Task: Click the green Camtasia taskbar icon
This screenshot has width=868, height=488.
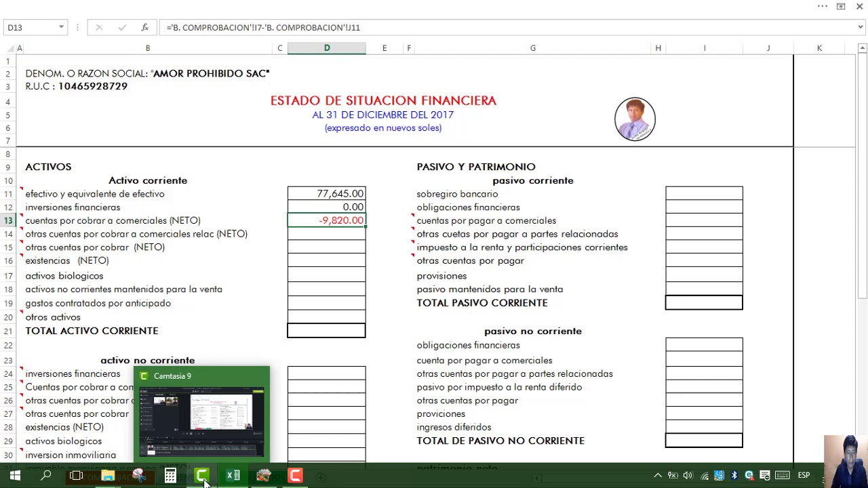Action: (x=201, y=476)
